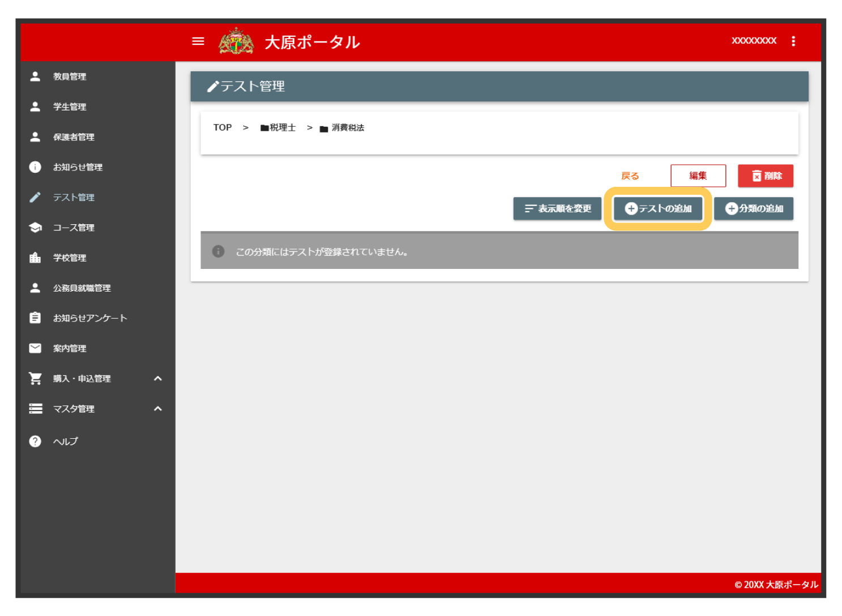Image resolution: width=842 pixels, height=616 pixels.
Task: Click the clipboard icon for お知らせアンケート
Action: pos(35,318)
